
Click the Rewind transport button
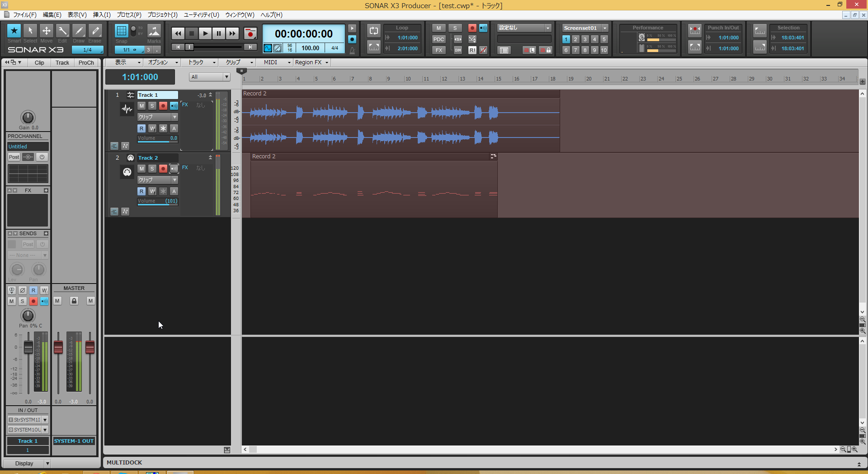[178, 33]
